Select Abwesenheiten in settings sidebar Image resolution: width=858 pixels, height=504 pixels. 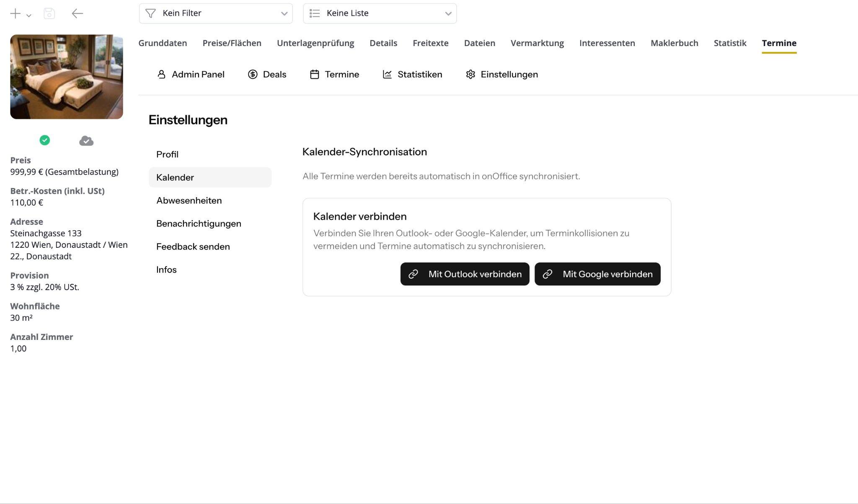(189, 201)
